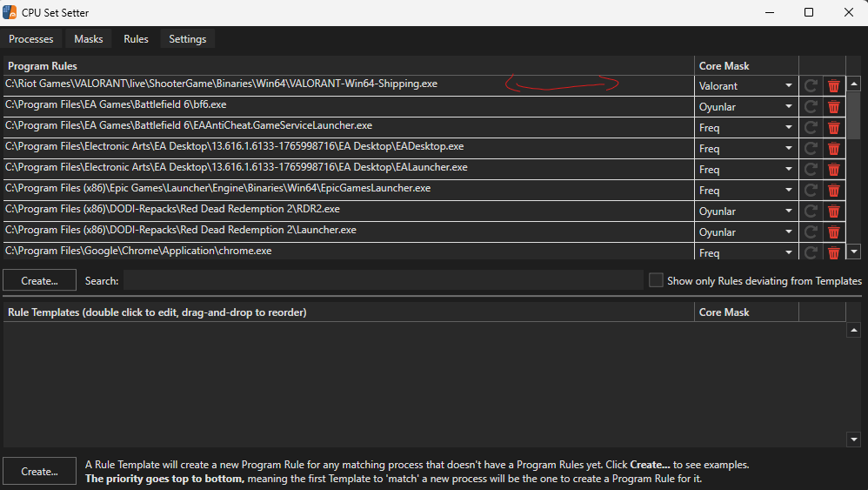This screenshot has height=490, width=868.
Task: Maximize the CPU Set Setter window
Action: tap(809, 12)
